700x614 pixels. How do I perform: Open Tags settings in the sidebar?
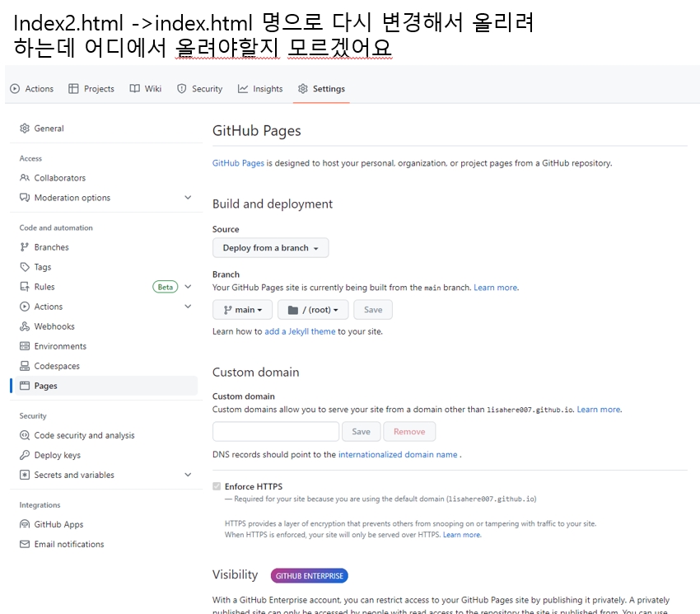(105, 267)
